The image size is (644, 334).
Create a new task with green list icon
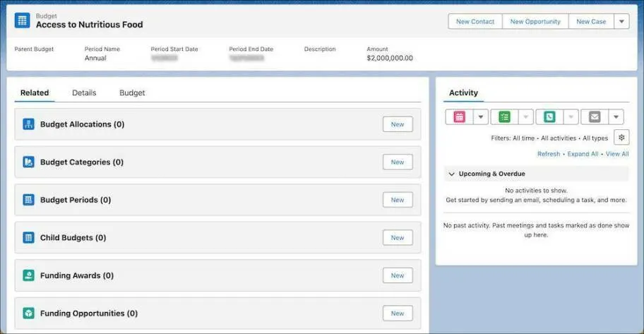point(504,117)
